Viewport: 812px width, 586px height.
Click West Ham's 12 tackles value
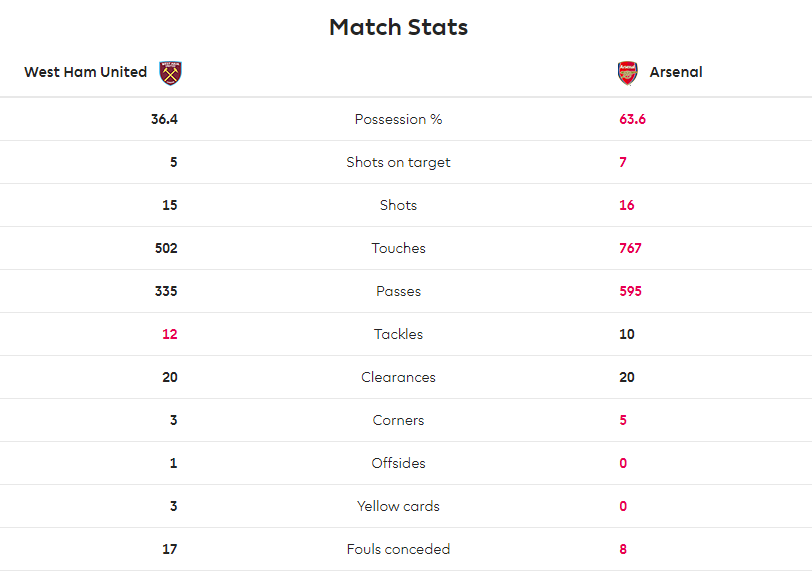[x=170, y=334]
